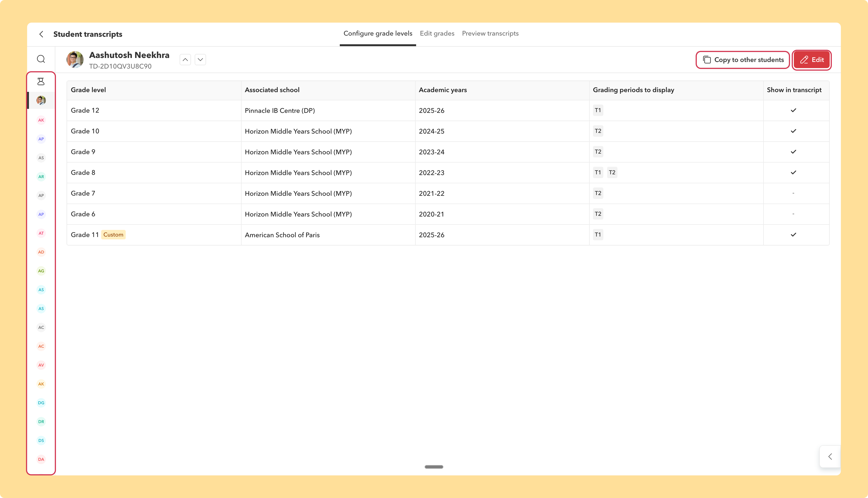868x498 pixels.
Task: Select the DG student avatar
Action: (41, 403)
